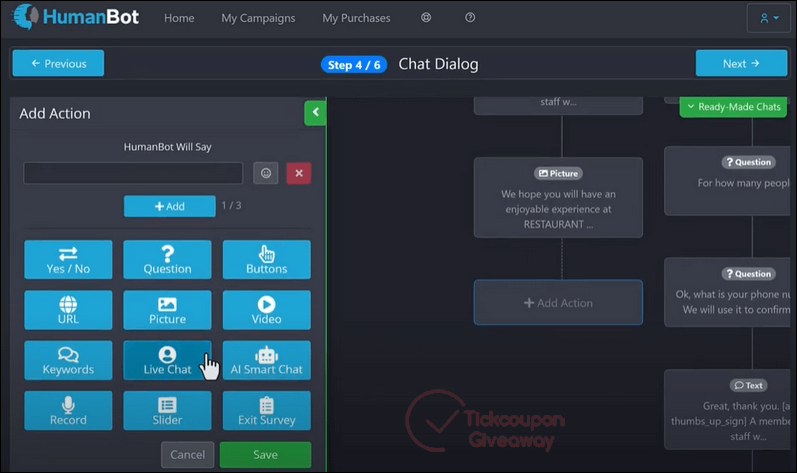
Task: Add a URL action
Action: click(x=68, y=310)
